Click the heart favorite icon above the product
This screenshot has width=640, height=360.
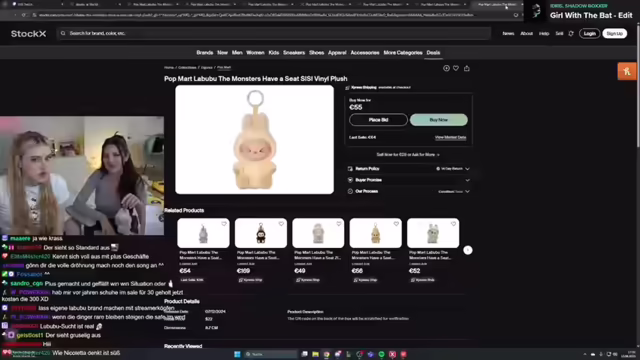coord(456,68)
